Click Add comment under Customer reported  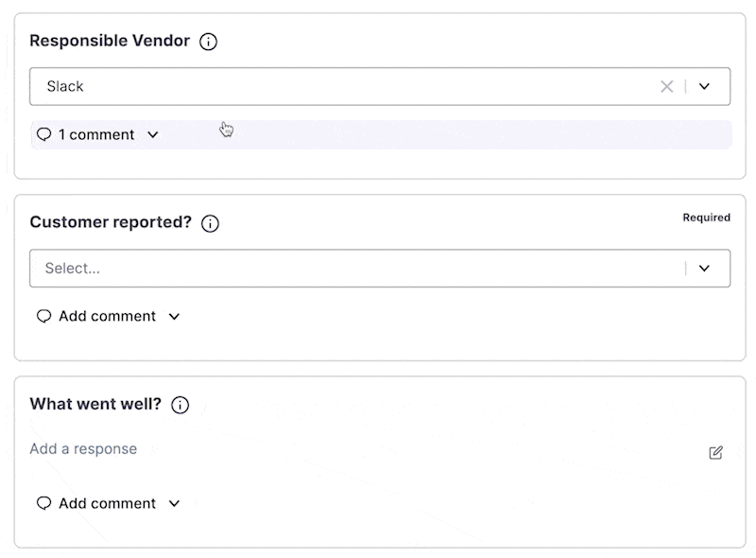pos(107,316)
